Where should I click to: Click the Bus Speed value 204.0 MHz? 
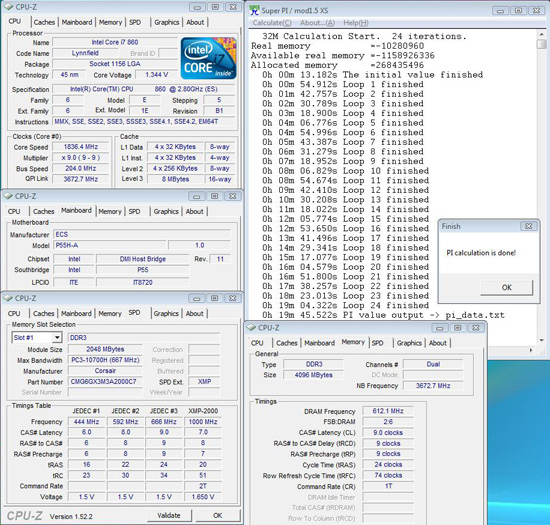point(81,169)
